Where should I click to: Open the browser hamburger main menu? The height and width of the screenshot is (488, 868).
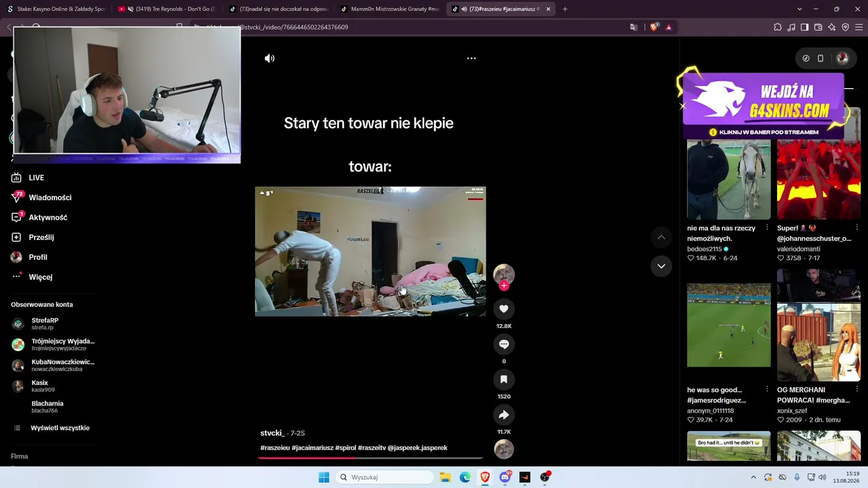pos(859,27)
